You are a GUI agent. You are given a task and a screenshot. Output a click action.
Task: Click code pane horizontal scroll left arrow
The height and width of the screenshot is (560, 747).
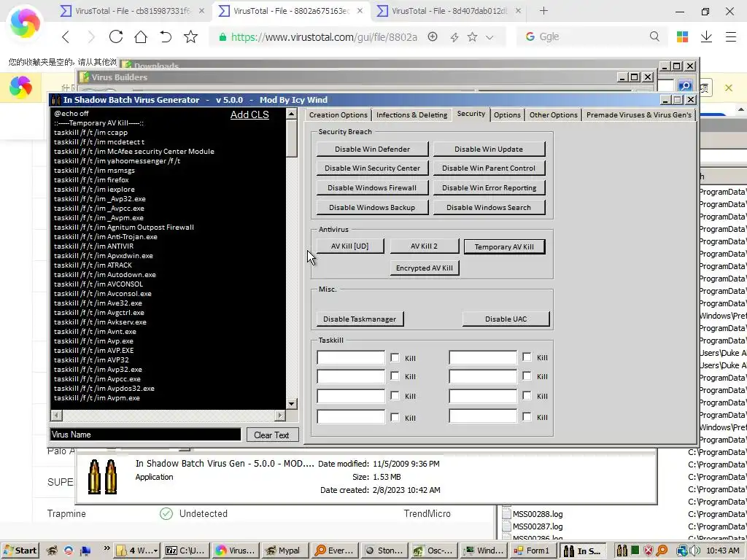click(x=57, y=416)
